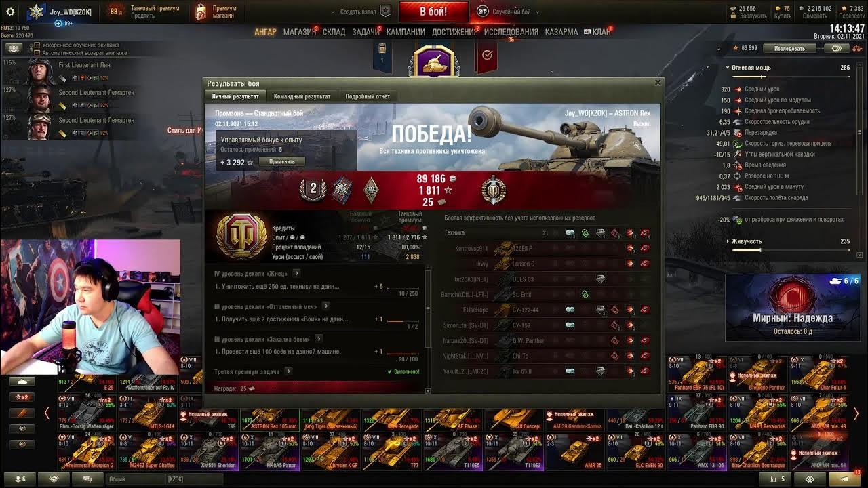868x488 pixels.
Task: Open the battle pass emblem above results
Action: (434, 62)
